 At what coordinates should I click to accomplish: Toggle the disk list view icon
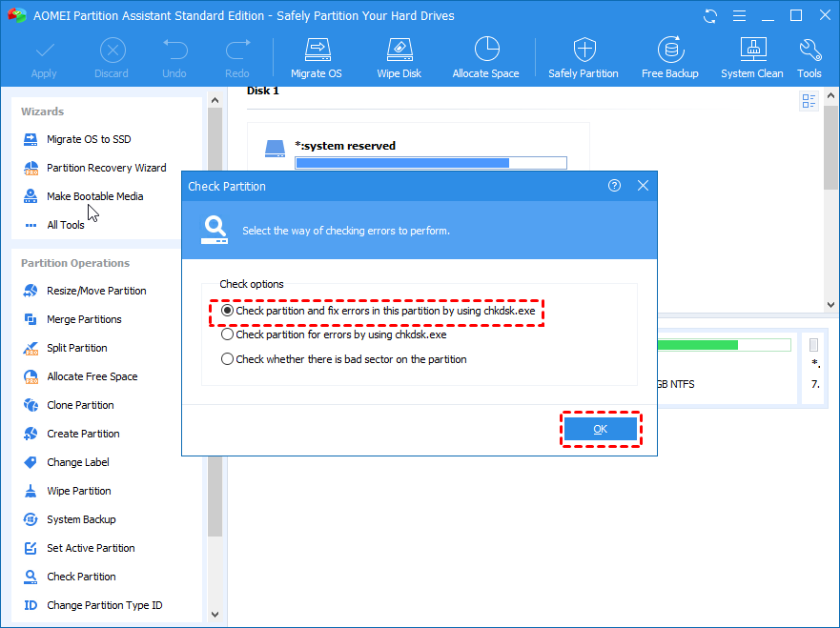[x=809, y=101]
